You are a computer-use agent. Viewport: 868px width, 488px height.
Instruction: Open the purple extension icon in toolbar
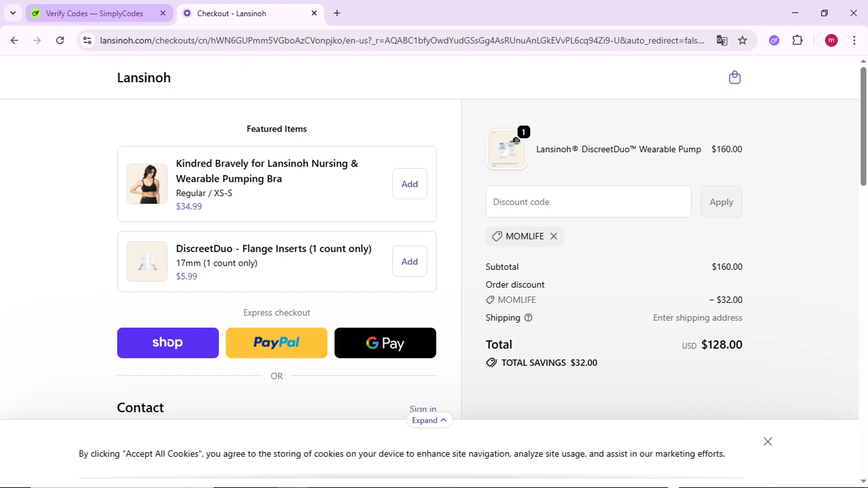774,41
